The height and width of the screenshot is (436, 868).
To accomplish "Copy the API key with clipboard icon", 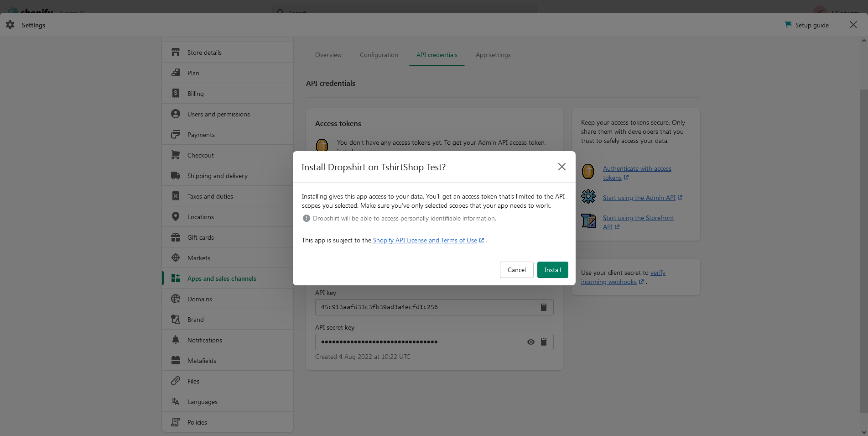I will [544, 307].
